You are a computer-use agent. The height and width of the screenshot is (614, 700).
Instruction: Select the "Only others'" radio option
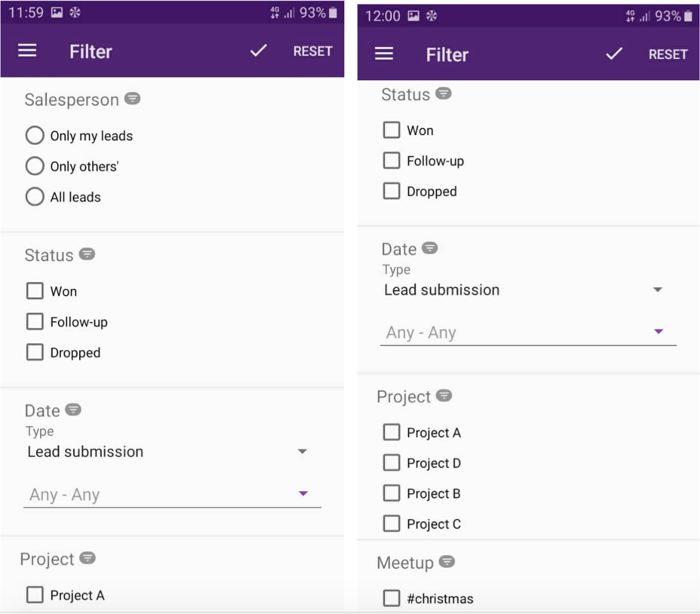click(35, 166)
